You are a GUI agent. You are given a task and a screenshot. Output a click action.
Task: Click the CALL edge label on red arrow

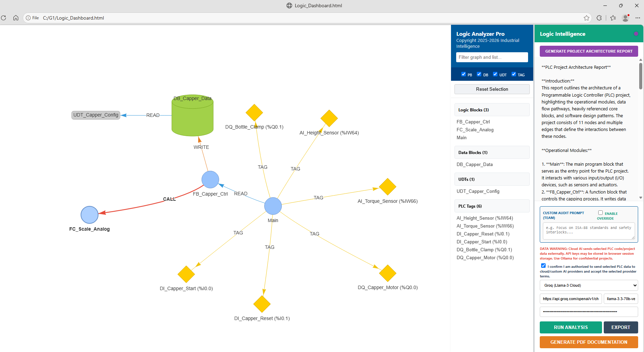tap(169, 199)
